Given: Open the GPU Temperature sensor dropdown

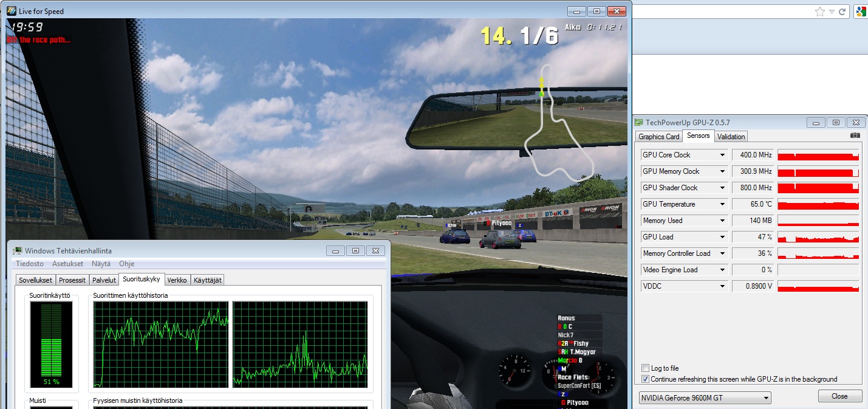Looking at the screenshot, I should pos(722,204).
